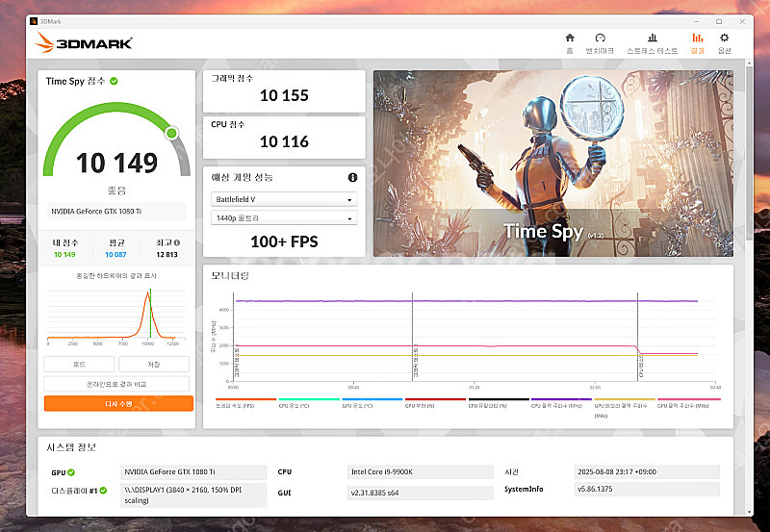Click the Monitoring (모니터링) heading

[x=230, y=276]
